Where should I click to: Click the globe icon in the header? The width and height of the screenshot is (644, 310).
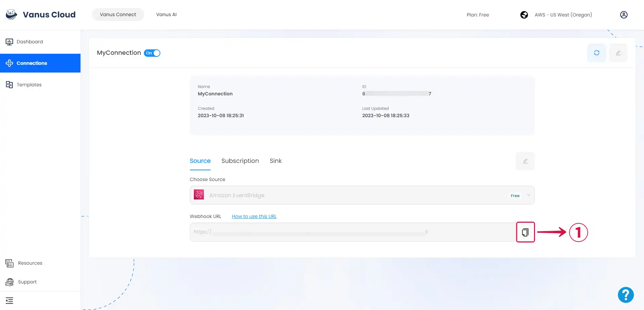[524, 15]
